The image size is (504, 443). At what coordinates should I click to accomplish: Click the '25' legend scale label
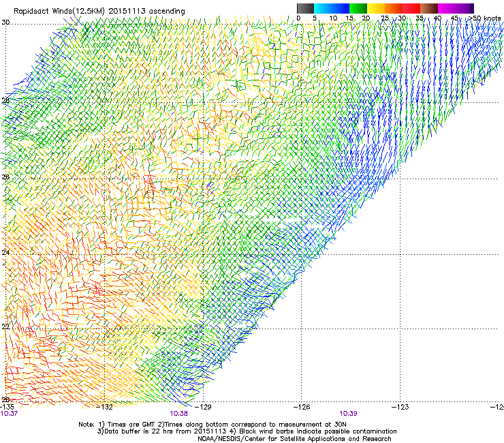click(x=384, y=18)
